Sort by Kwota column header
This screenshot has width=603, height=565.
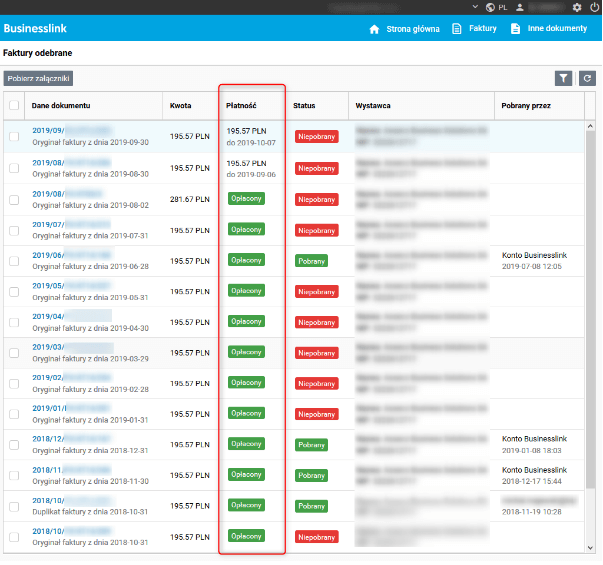pyautogui.click(x=180, y=105)
